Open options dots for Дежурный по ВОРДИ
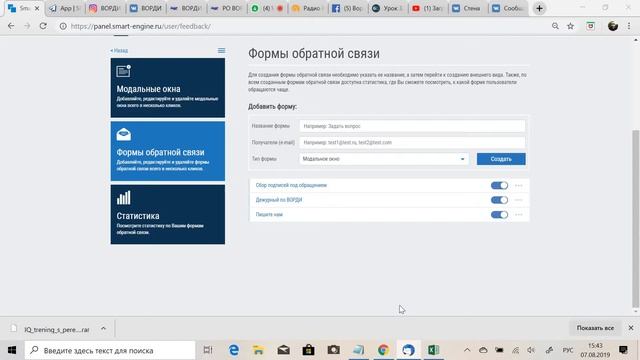 pos(518,200)
